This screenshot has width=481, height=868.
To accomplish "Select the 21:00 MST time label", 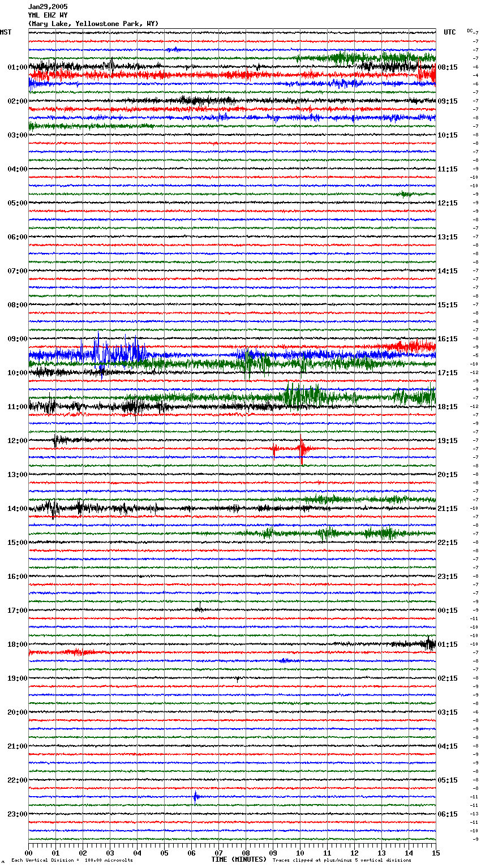I will [x=18, y=746].
